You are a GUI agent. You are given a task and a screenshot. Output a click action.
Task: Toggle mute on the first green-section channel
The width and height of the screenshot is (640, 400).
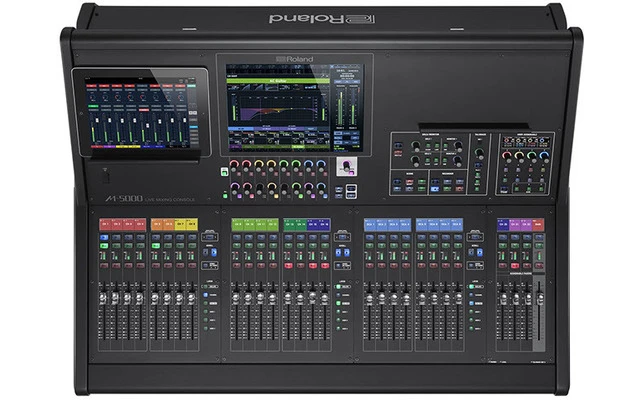pos(238,267)
